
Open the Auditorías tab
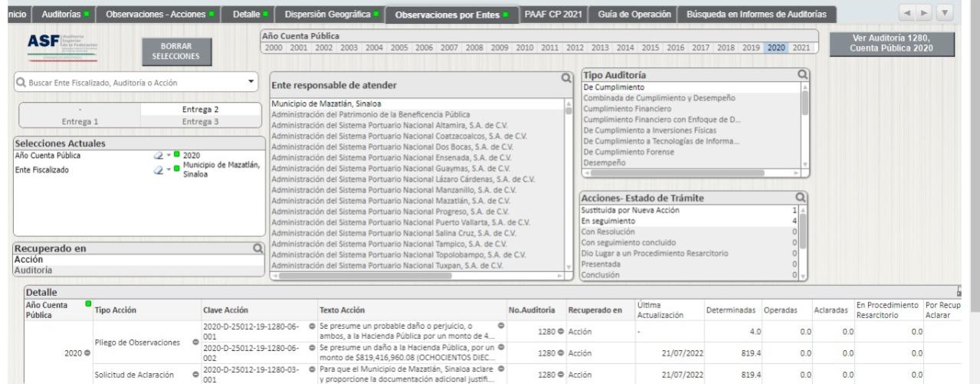click(64, 15)
